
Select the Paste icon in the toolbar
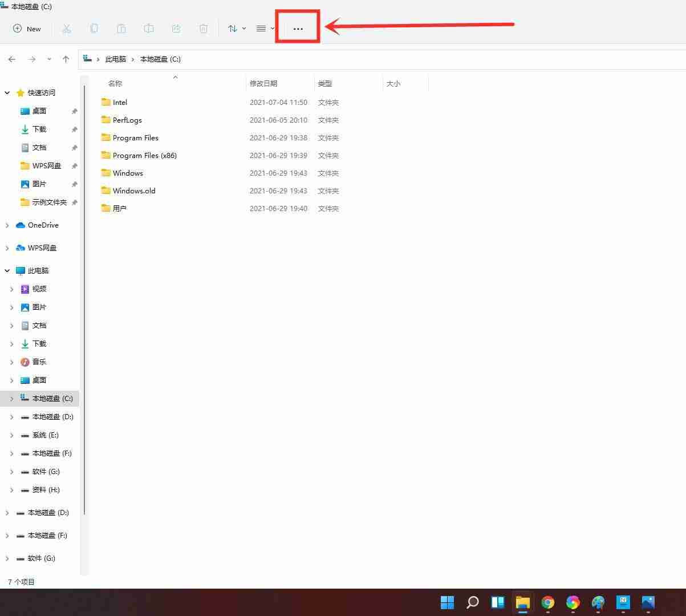pyautogui.click(x=121, y=29)
